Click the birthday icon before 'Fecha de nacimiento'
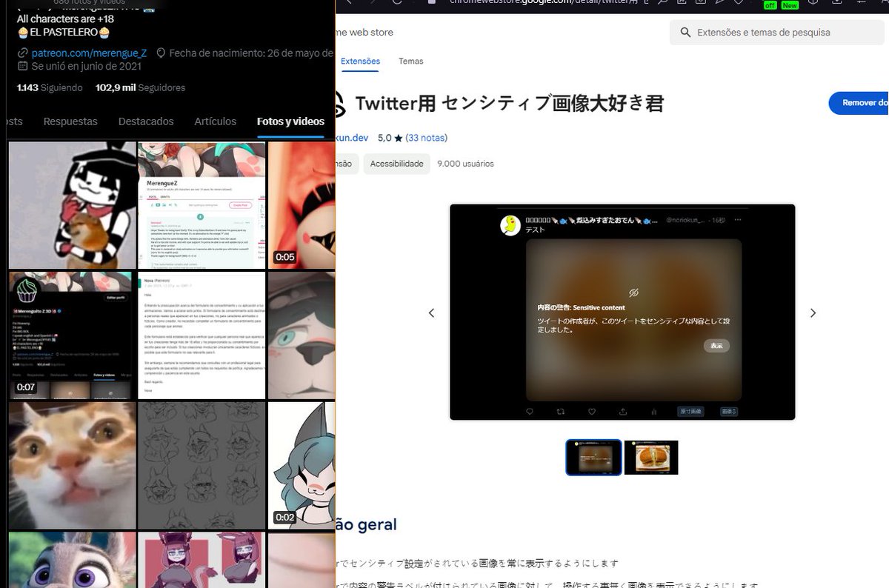889x588 pixels. [160, 53]
